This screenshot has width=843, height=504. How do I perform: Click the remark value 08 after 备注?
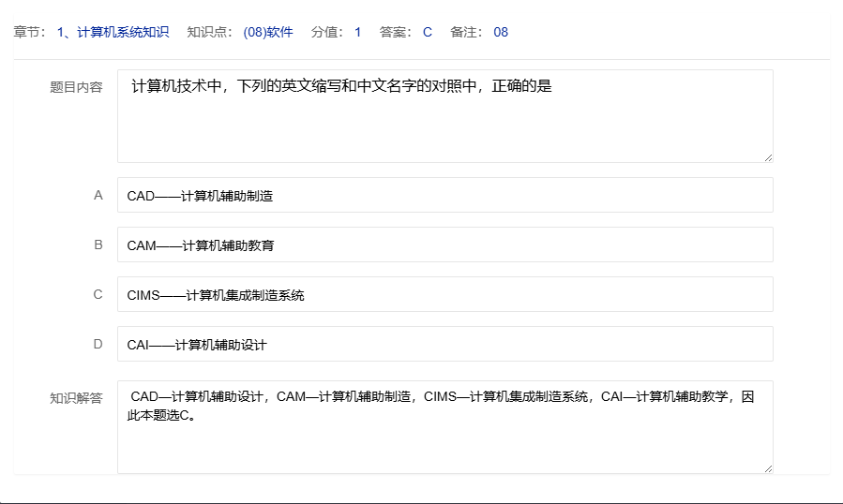pyautogui.click(x=501, y=33)
